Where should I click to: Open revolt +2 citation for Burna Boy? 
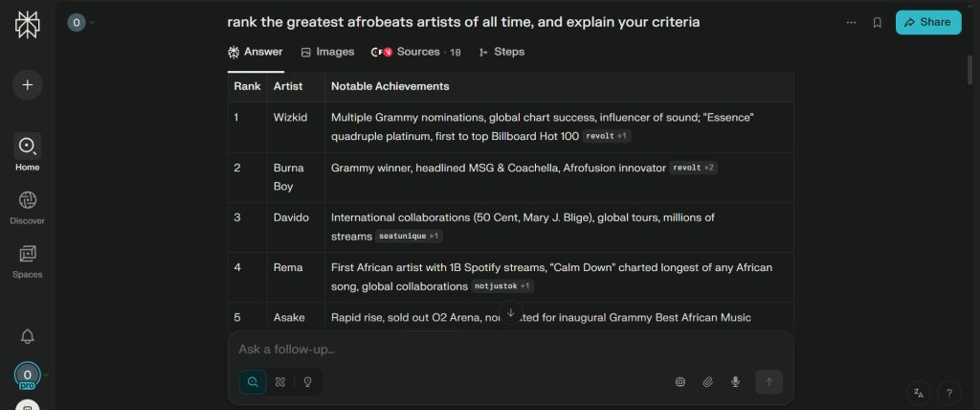[694, 168]
